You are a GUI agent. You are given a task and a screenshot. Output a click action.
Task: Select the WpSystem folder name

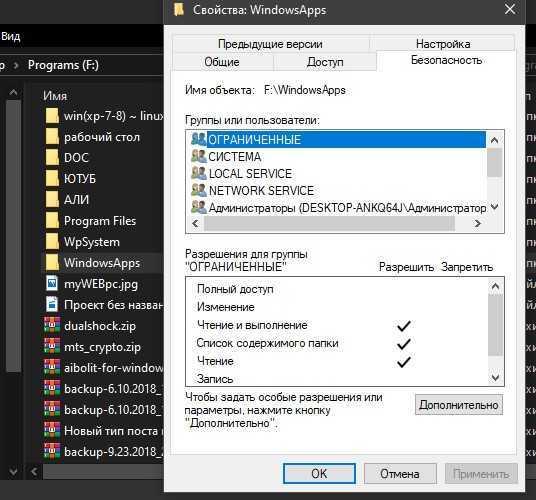click(x=92, y=242)
